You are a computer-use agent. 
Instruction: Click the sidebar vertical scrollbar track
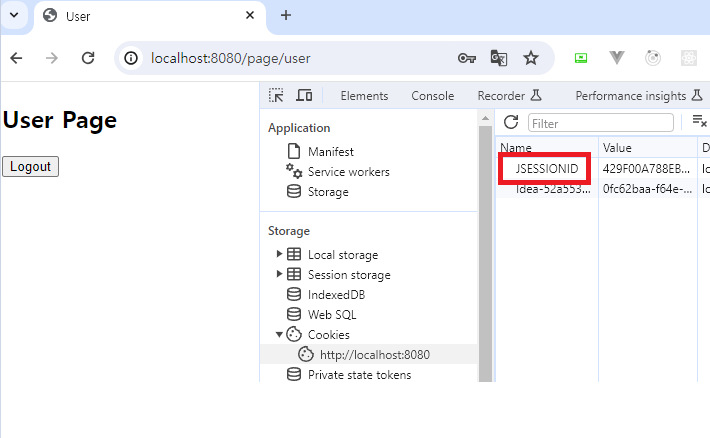(x=485, y=254)
